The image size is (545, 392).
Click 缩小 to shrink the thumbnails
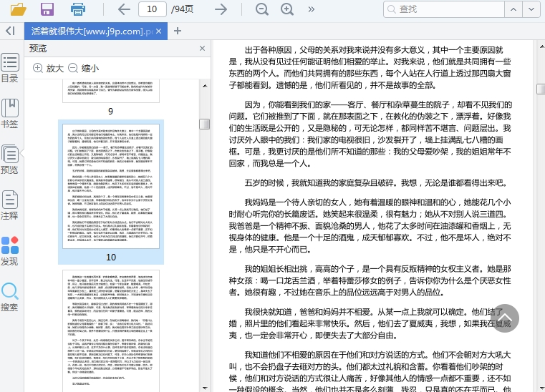[83, 68]
